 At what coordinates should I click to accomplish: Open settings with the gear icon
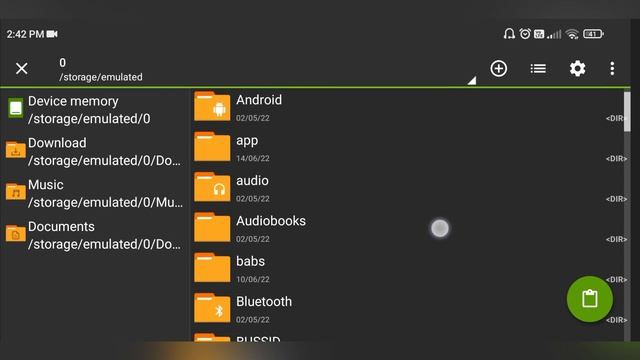click(577, 68)
